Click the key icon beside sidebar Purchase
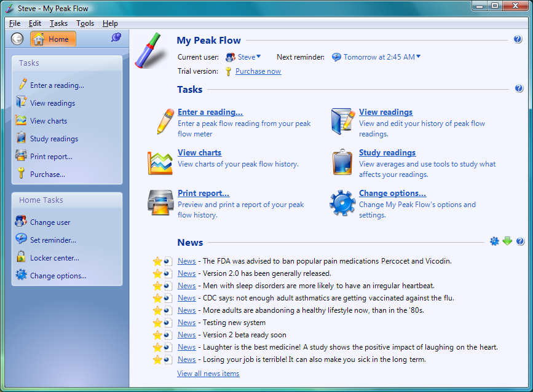Image resolution: width=533 pixels, height=392 pixels. click(21, 173)
